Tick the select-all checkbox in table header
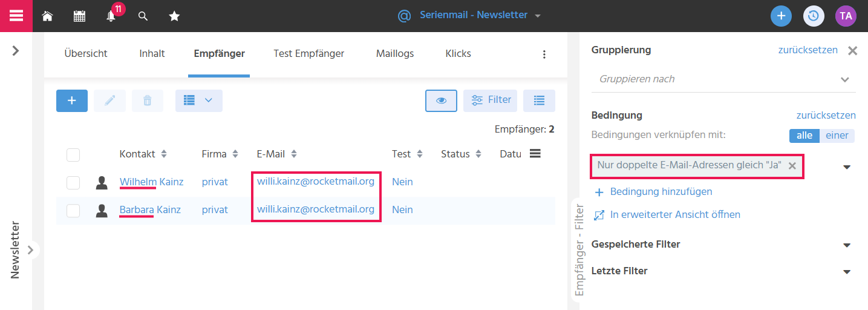 coord(73,155)
